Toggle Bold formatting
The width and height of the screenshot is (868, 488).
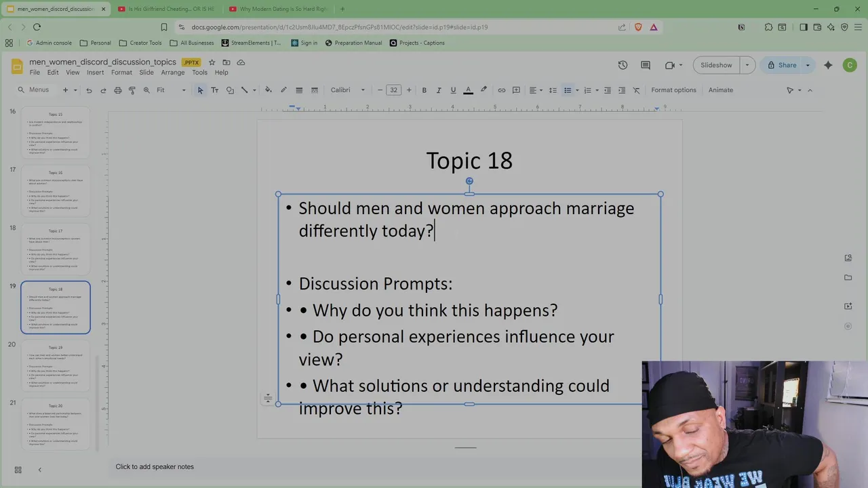425,90
